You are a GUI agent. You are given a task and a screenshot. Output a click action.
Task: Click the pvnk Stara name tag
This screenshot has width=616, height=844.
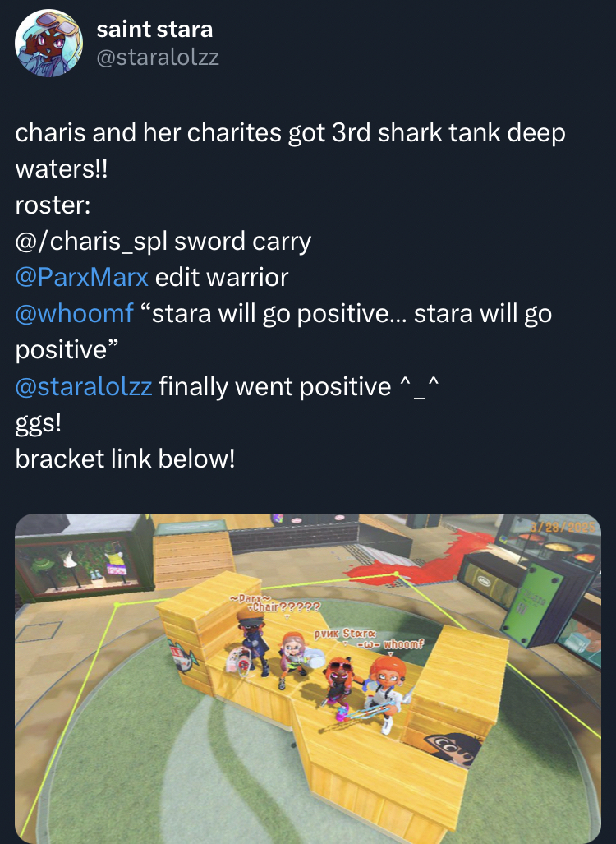point(345,634)
